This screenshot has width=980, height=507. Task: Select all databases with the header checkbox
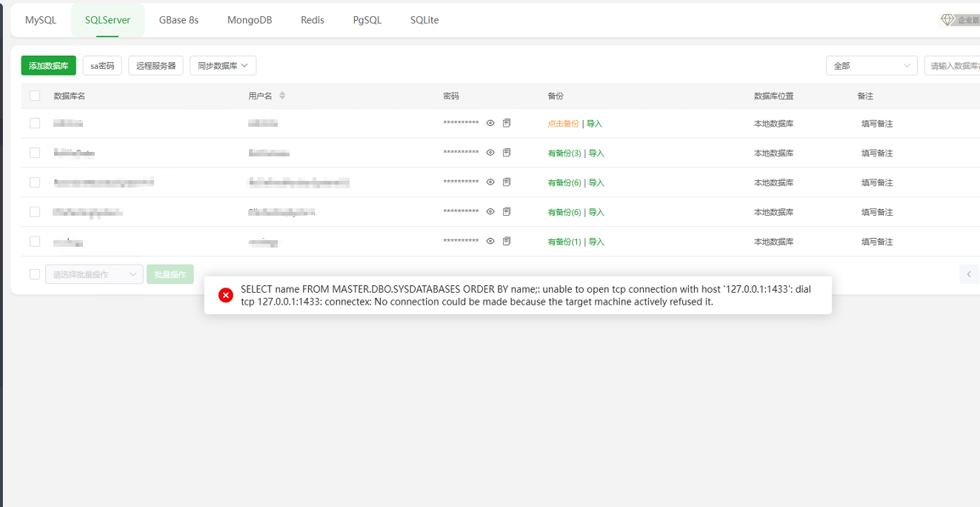35,96
